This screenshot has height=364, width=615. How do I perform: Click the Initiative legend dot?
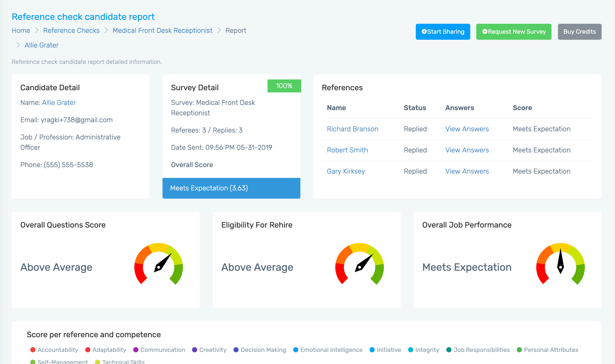pyautogui.click(x=372, y=350)
